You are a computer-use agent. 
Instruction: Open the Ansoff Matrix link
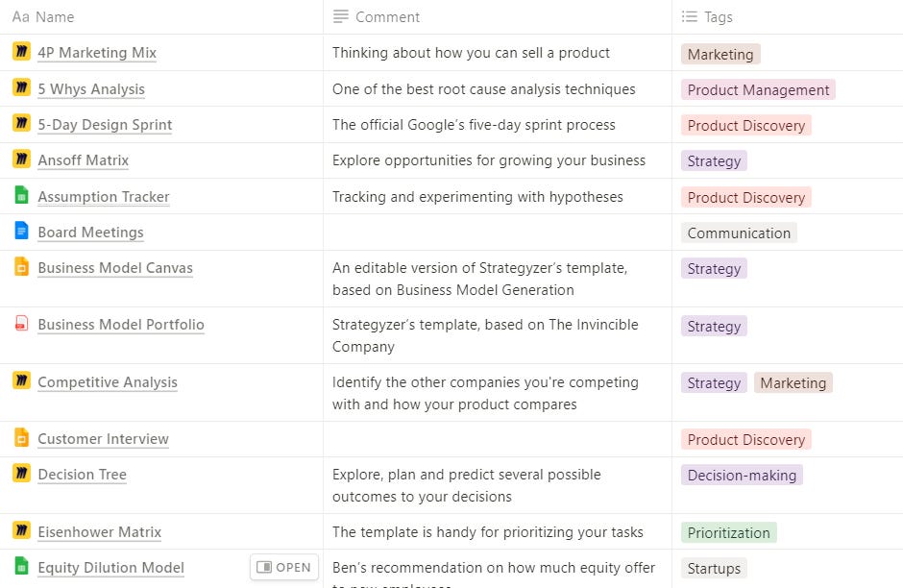pyautogui.click(x=84, y=160)
